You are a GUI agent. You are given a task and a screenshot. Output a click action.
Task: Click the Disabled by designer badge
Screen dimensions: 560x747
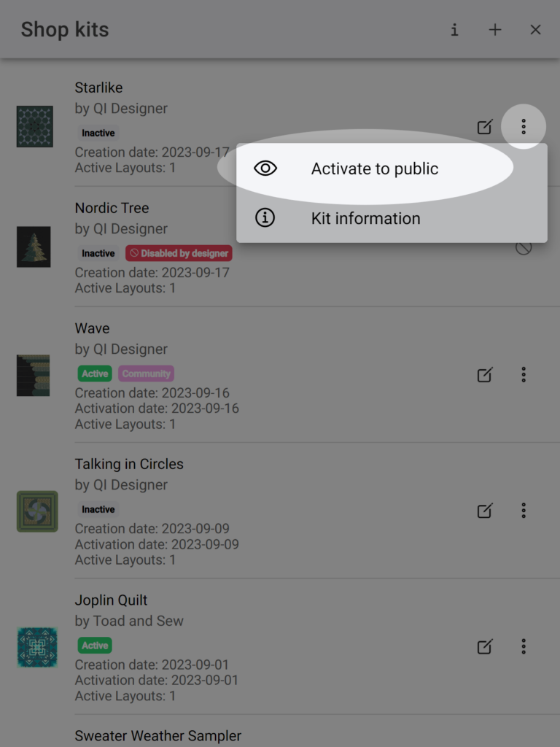tap(179, 253)
